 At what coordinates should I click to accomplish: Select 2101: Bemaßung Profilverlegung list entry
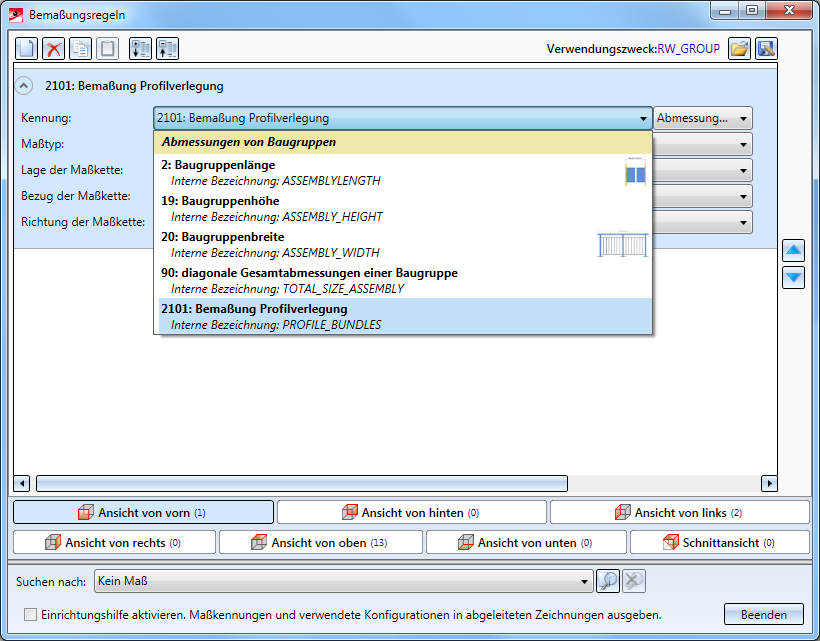tap(403, 316)
